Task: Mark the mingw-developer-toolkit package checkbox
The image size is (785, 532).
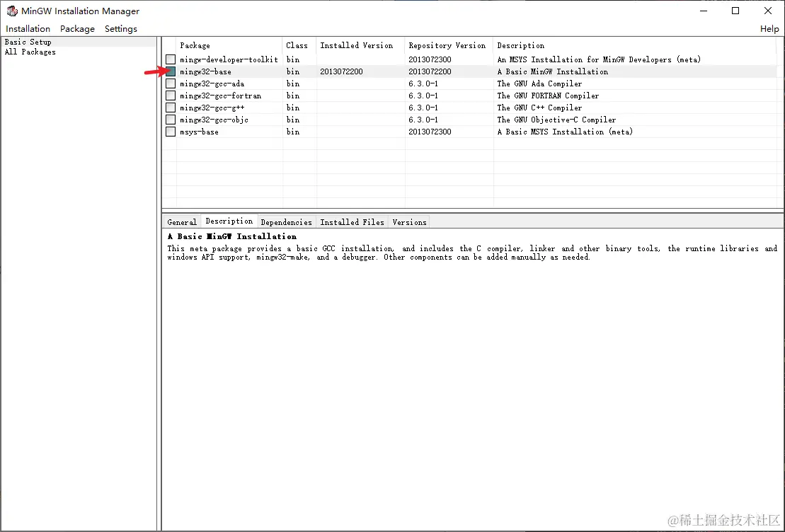Action: click(x=171, y=59)
